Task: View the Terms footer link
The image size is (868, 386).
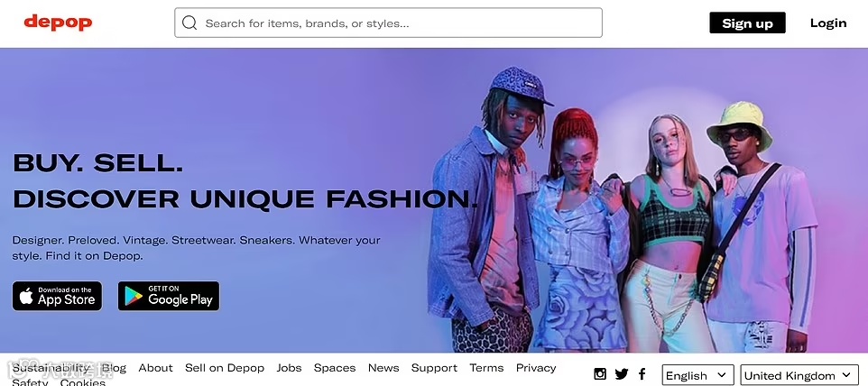Action: click(486, 368)
